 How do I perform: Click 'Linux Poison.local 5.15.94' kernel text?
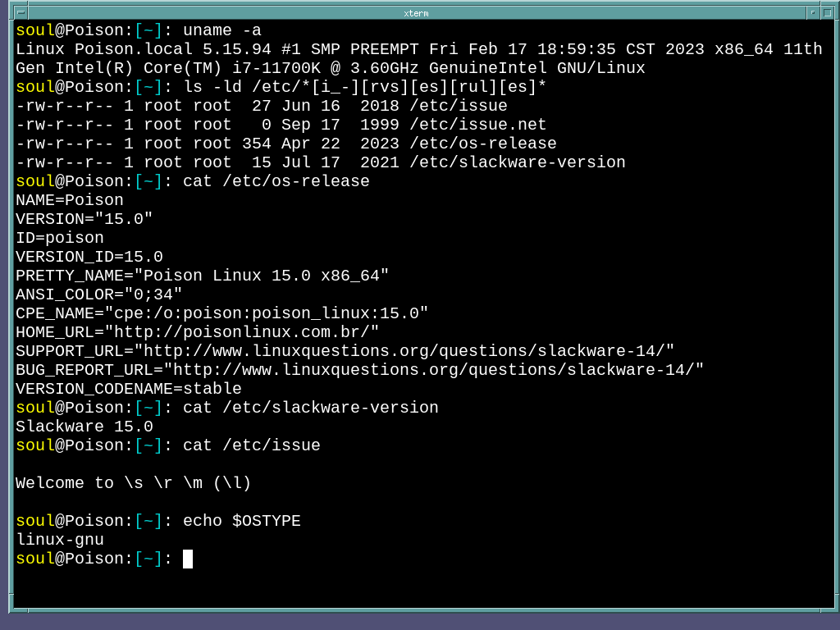144,49
